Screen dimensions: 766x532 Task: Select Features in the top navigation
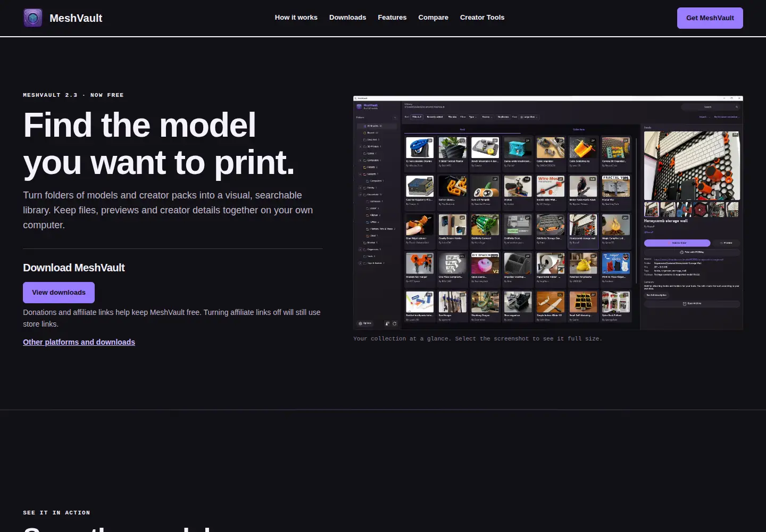392,18
